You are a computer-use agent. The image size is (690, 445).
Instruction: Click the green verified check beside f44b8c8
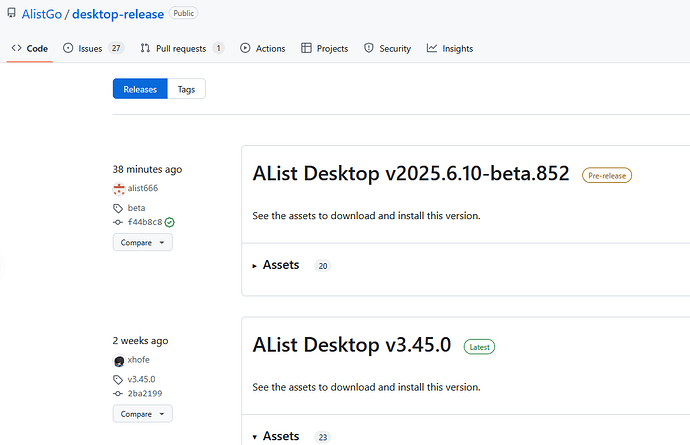point(169,222)
